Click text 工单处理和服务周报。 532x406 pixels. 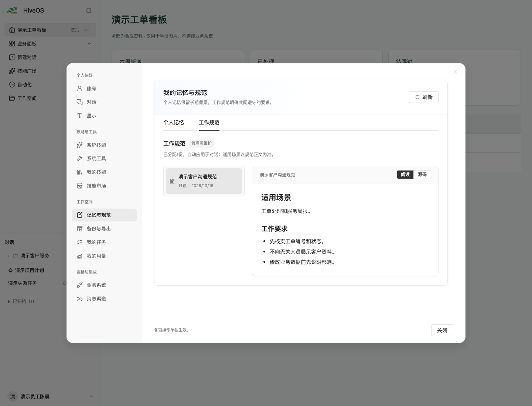(x=287, y=211)
